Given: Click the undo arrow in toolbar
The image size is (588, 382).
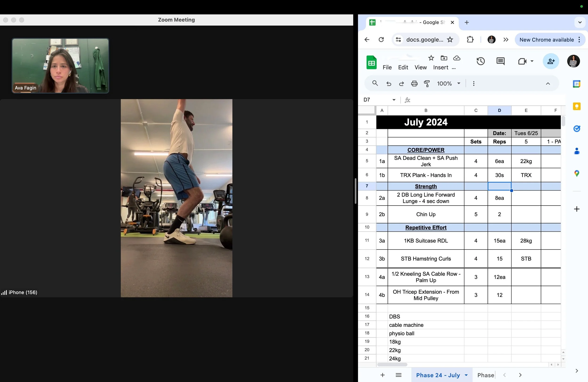Looking at the screenshot, I should pos(388,83).
